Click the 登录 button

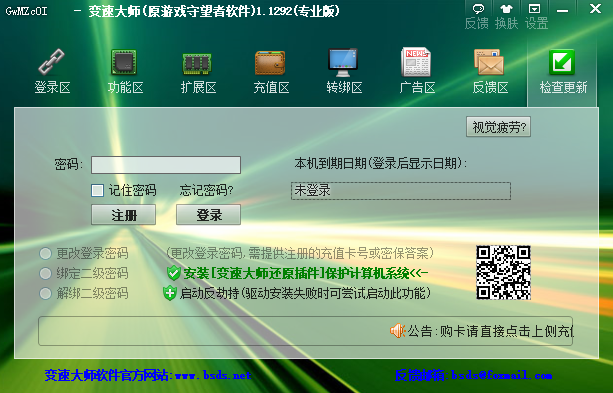pyautogui.click(x=208, y=215)
